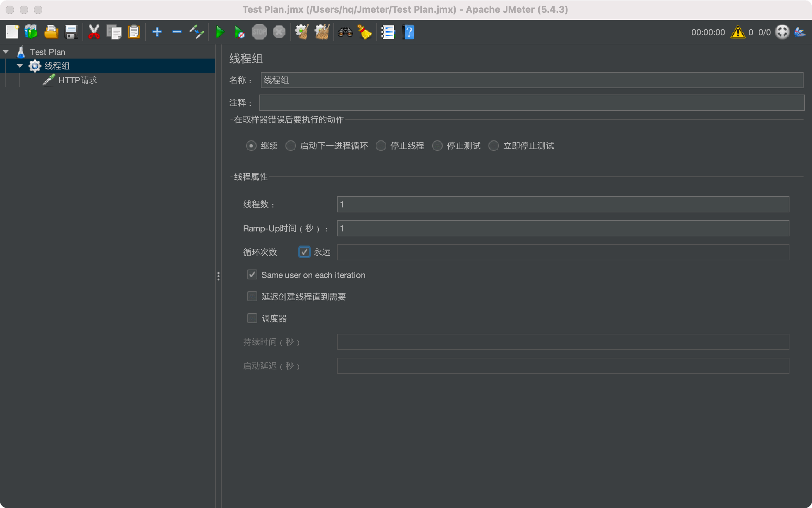Toggle the 永远 loop forever checkbox
Image resolution: width=812 pixels, height=508 pixels.
click(x=304, y=252)
